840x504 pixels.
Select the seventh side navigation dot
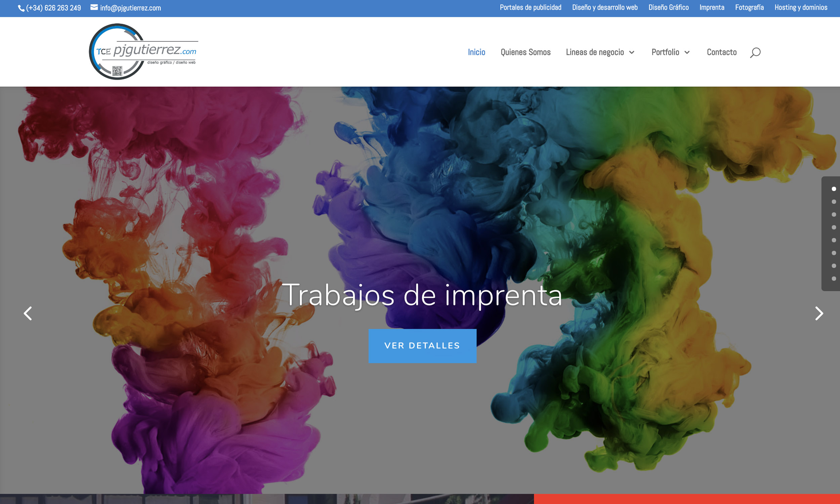pos(834,265)
